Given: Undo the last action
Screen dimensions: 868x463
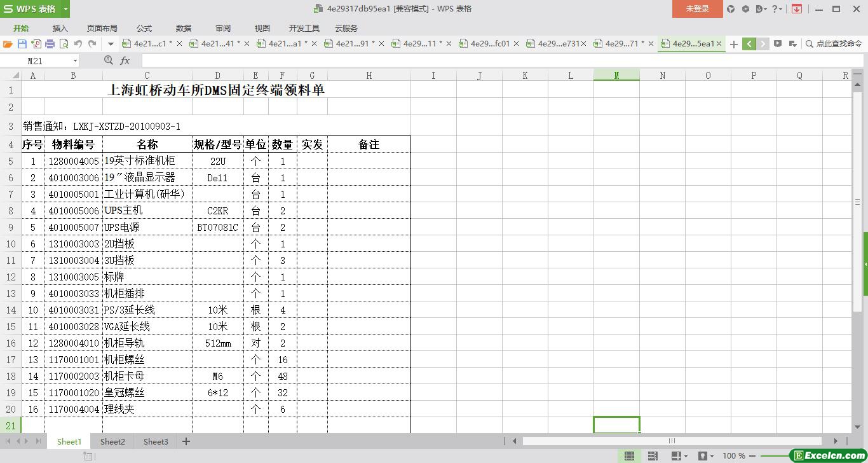Looking at the screenshot, I should (78, 44).
